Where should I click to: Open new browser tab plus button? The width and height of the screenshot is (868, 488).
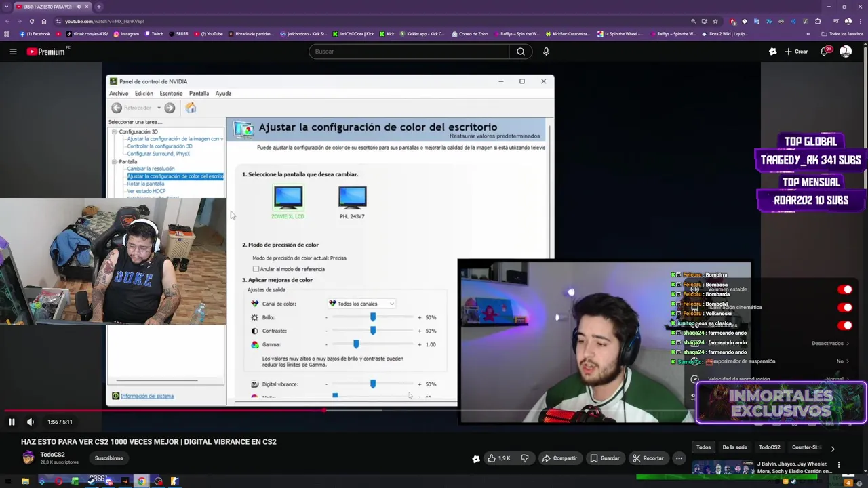[99, 7]
